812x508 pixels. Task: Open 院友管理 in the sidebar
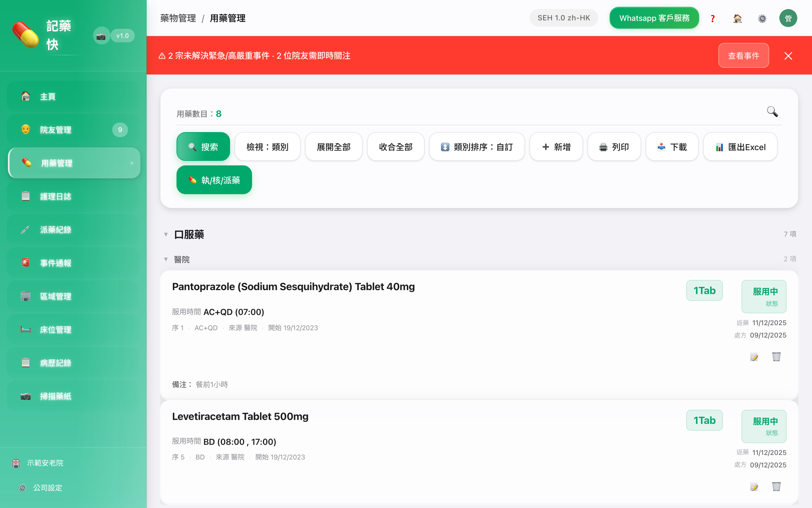[x=73, y=130]
